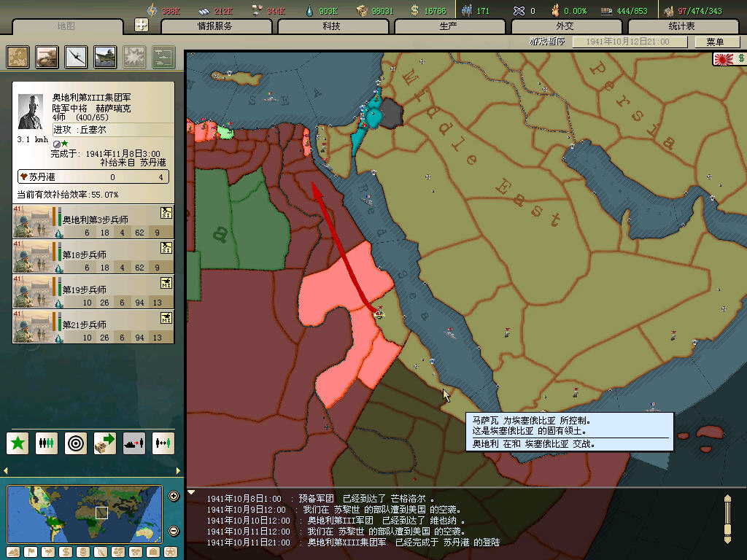Select the warship naval units filter icon
Image resolution: width=747 pixels, height=560 pixels.
click(106, 57)
